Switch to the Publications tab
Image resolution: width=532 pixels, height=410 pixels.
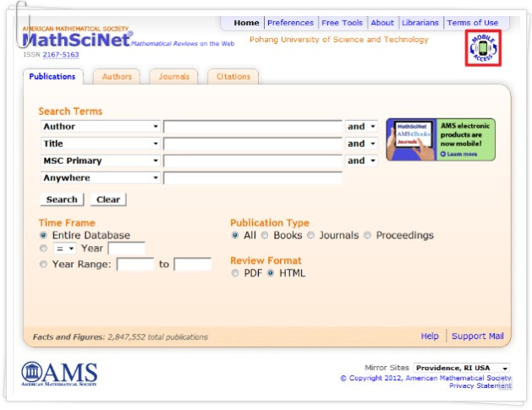click(x=52, y=76)
